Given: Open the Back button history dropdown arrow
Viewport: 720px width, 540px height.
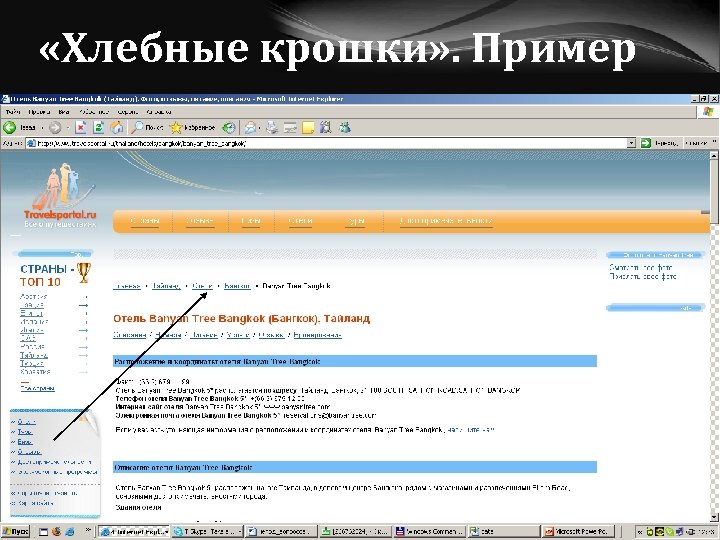Looking at the screenshot, I should [x=42, y=128].
